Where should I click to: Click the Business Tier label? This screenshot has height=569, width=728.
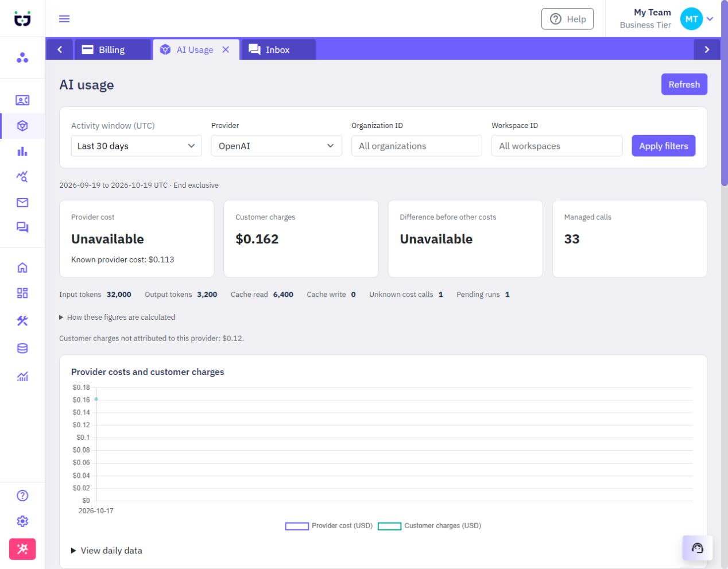(645, 25)
